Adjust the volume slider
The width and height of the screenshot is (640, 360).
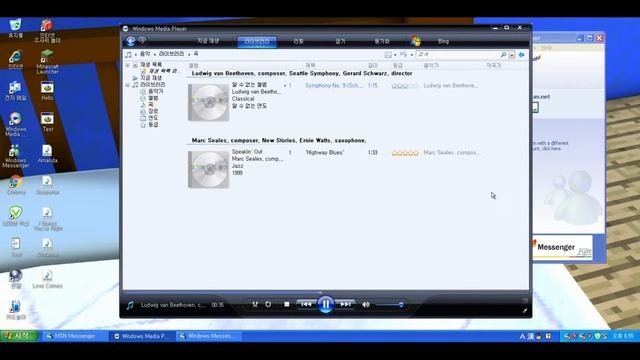coord(390,305)
